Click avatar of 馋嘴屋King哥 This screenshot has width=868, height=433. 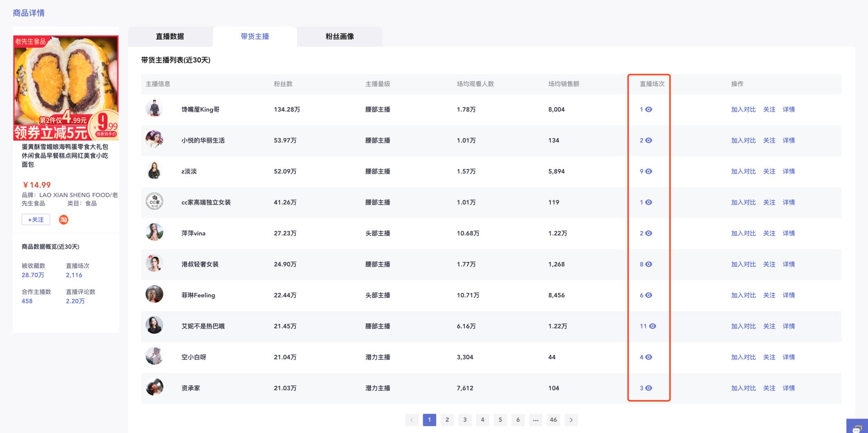coord(154,108)
